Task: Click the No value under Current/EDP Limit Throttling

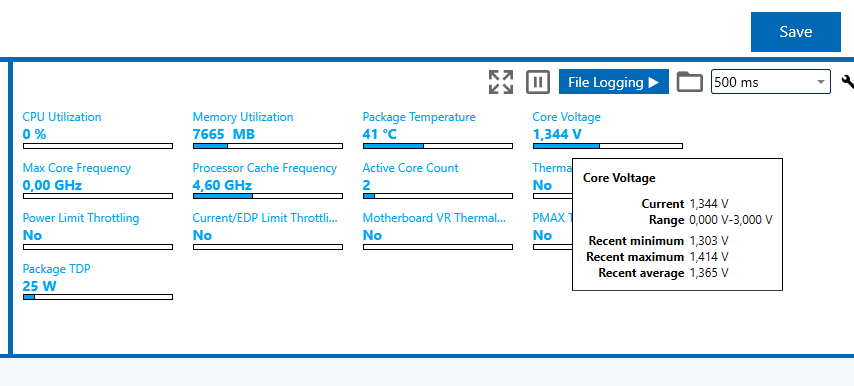Action: (202, 235)
